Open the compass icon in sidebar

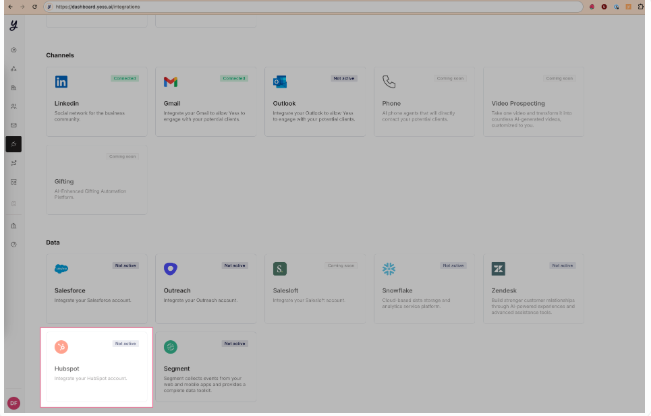[x=14, y=50]
